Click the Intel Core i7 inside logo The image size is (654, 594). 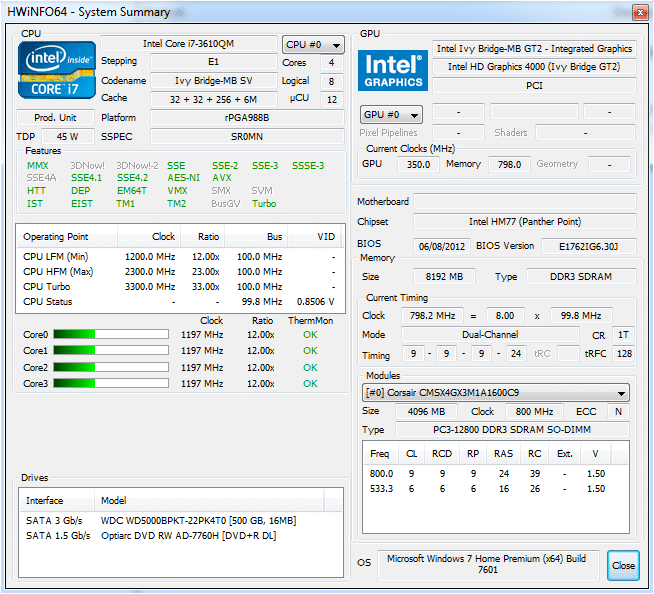[x=57, y=70]
